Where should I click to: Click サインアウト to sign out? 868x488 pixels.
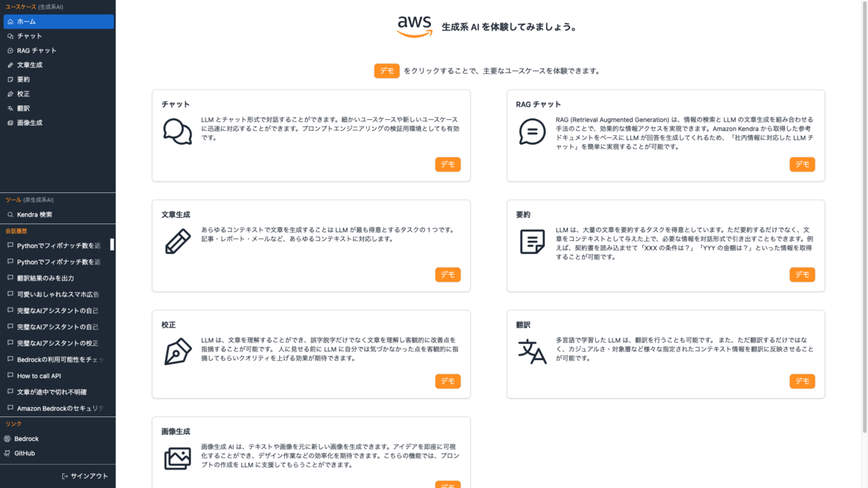coord(85,476)
